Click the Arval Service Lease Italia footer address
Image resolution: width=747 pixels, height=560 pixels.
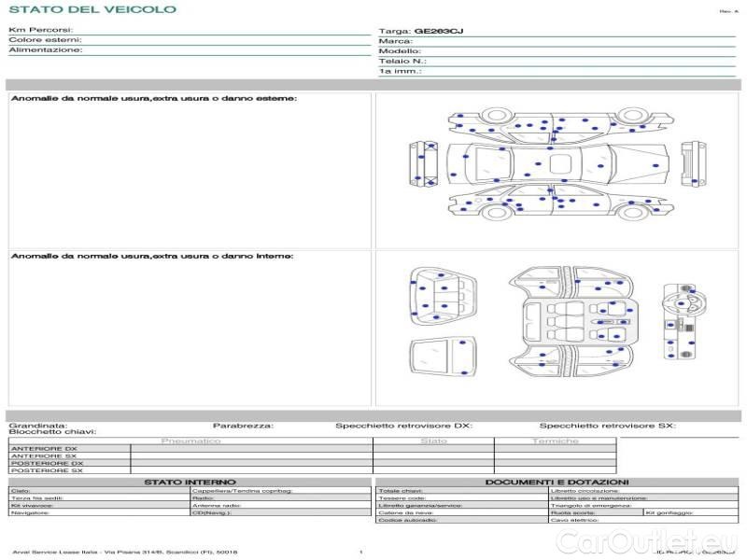click(x=124, y=553)
